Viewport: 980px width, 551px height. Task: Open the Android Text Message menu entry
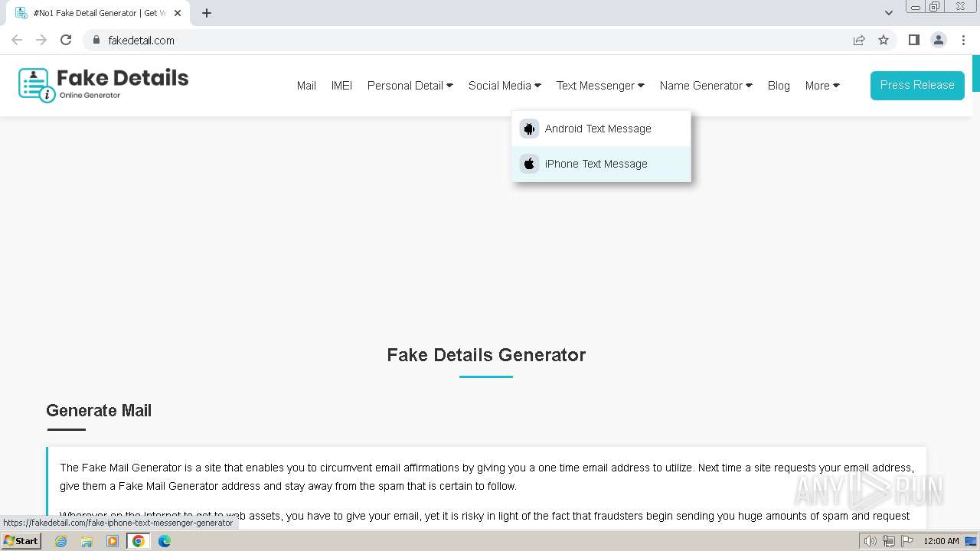coord(601,129)
